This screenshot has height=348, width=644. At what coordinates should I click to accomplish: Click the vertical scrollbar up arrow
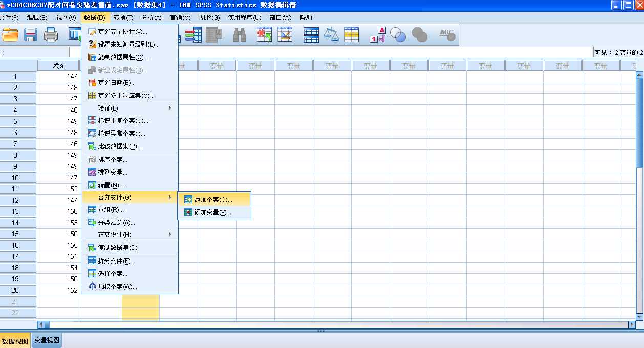coord(639,75)
